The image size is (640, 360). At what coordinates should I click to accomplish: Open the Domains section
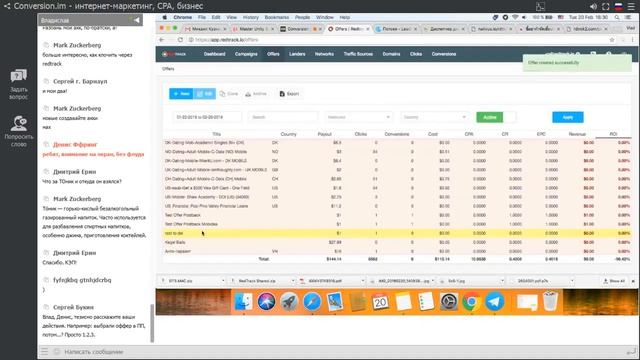pyautogui.click(x=391, y=54)
